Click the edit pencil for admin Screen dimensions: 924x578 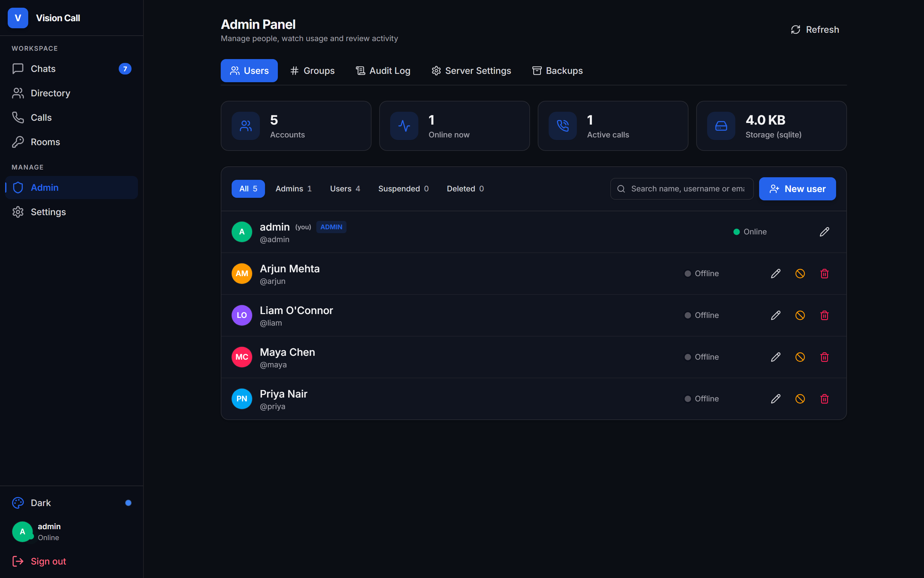824,232
